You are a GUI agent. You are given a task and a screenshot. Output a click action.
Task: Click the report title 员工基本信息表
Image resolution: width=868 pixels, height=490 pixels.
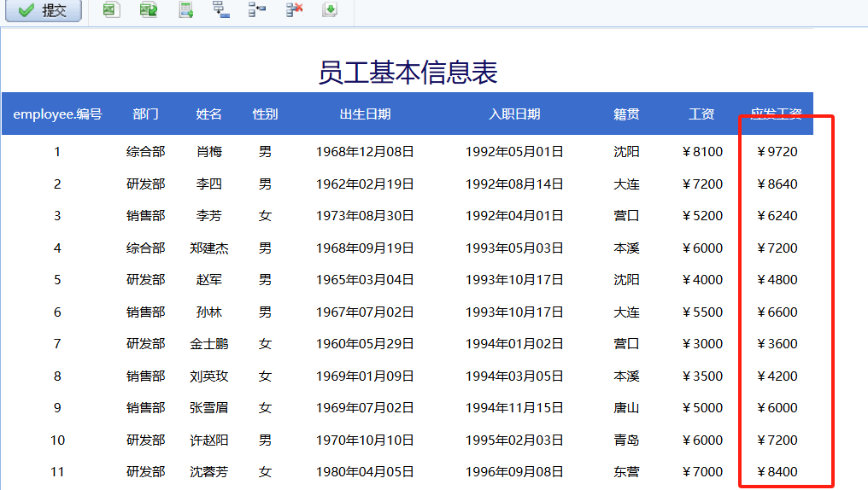408,73
